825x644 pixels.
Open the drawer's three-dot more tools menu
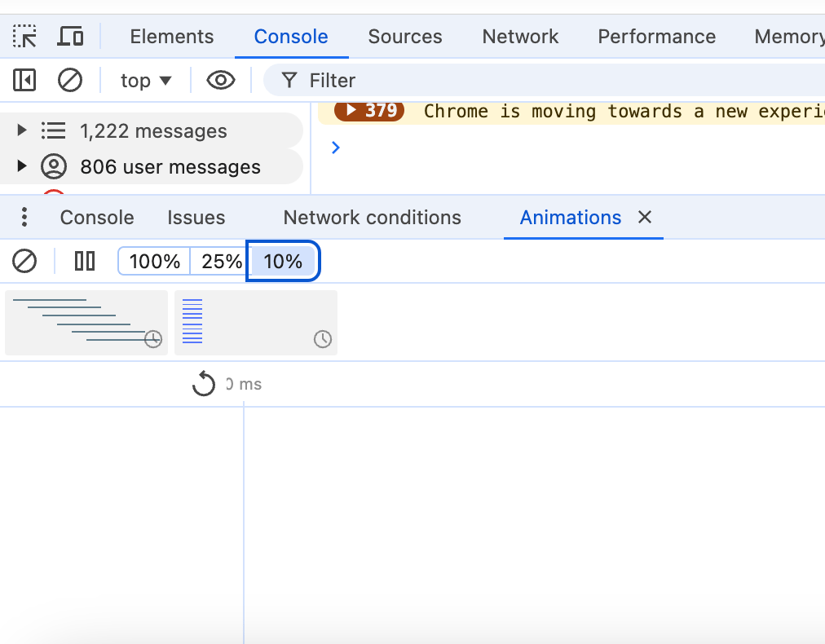click(24, 217)
